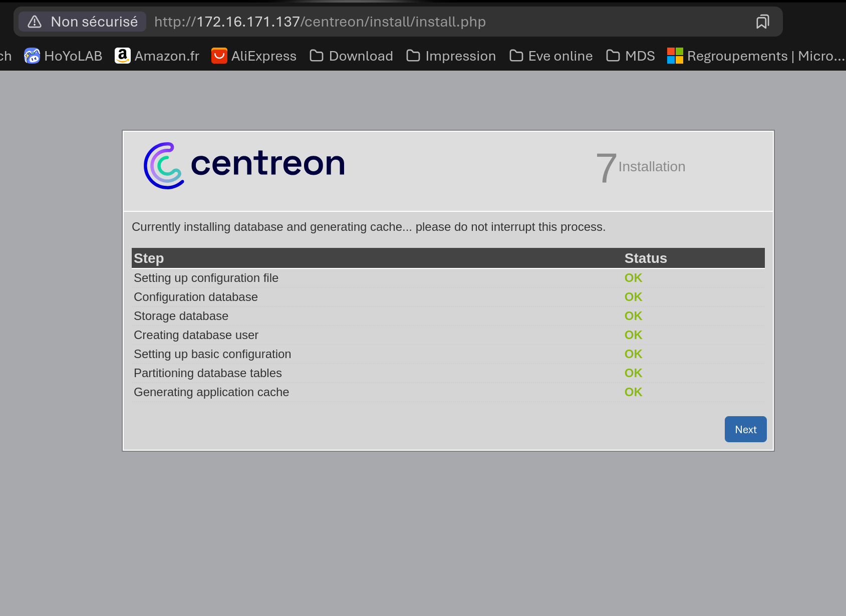Click OK status for Generating application cache
Image resolution: width=846 pixels, height=616 pixels.
[633, 392]
